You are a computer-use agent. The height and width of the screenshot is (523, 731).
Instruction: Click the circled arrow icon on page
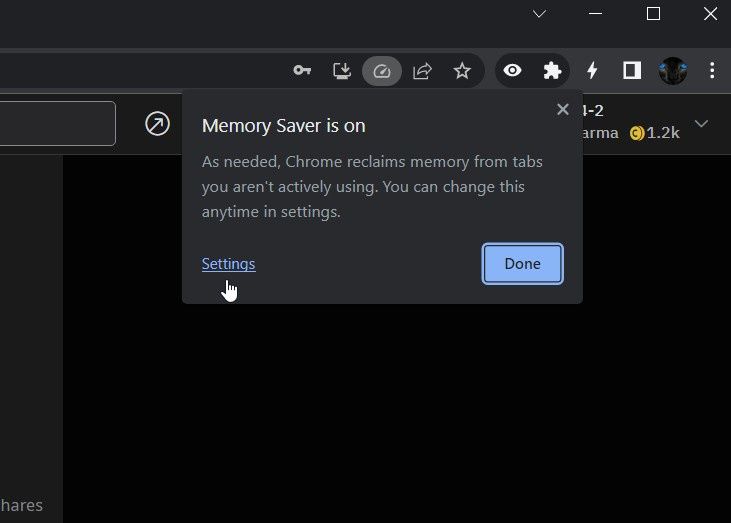coord(157,124)
